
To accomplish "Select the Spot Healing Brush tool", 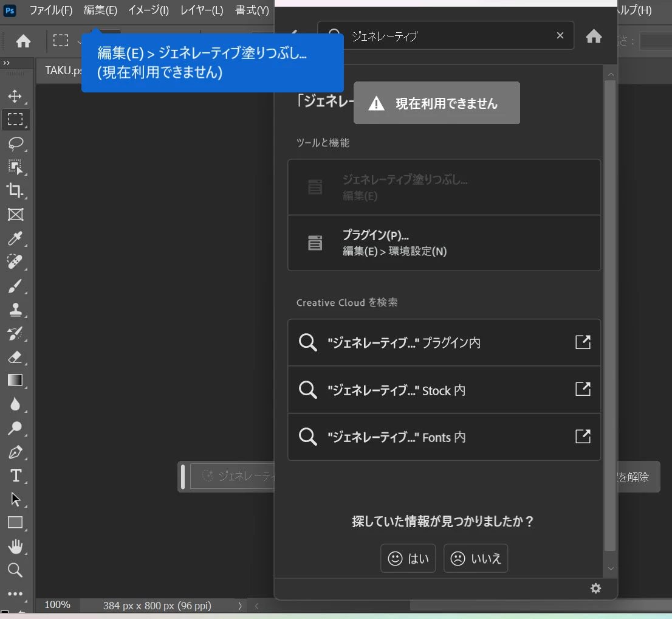I will (x=15, y=261).
